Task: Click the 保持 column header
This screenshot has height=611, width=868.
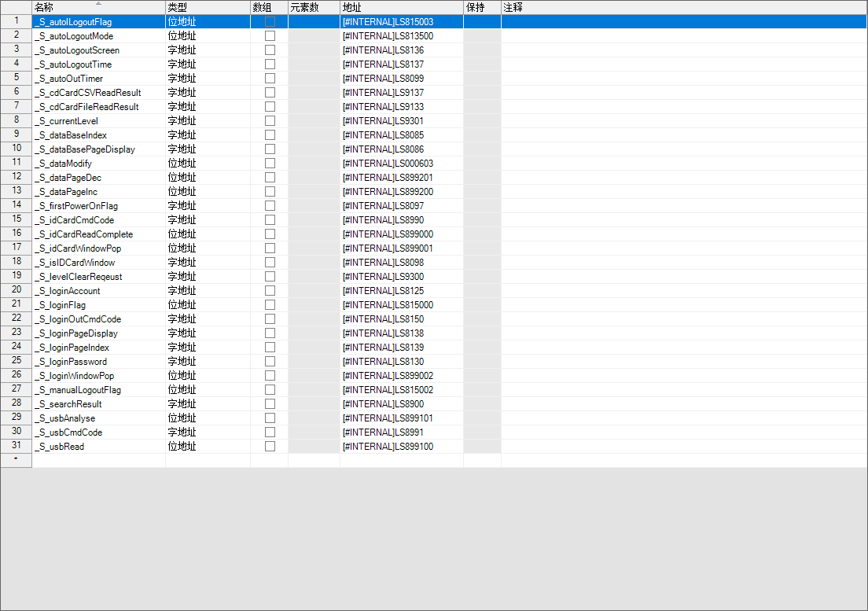Action: (x=482, y=7)
